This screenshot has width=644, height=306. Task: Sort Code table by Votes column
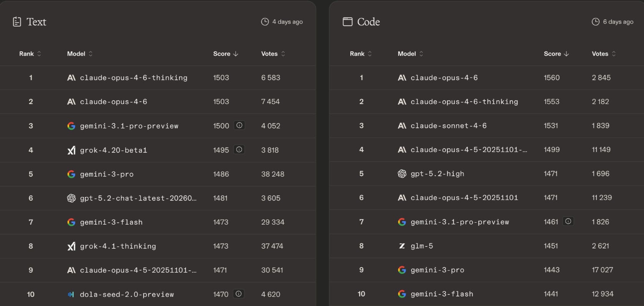click(604, 54)
